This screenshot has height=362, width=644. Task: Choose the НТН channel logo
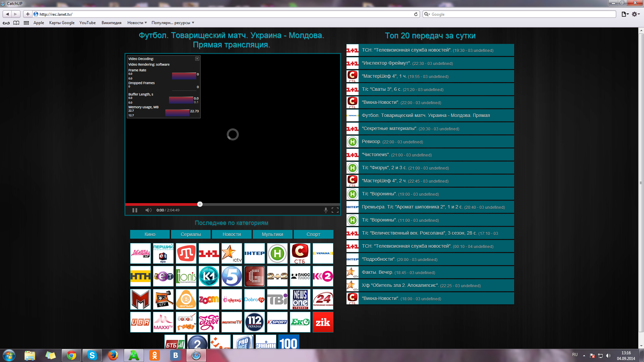click(141, 276)
